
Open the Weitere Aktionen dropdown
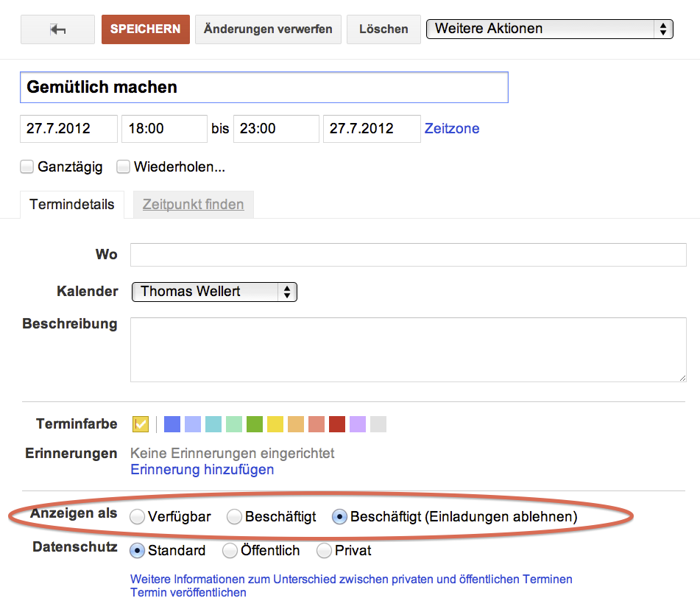pos(550,29)
